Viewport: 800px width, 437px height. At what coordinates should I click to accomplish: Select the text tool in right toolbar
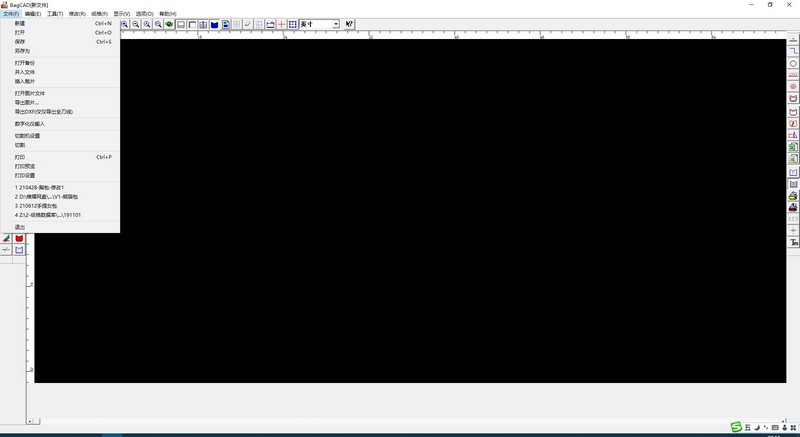794,243
